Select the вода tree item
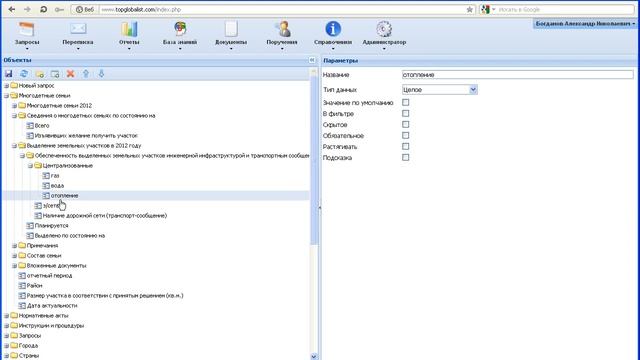 click(57, 186)
